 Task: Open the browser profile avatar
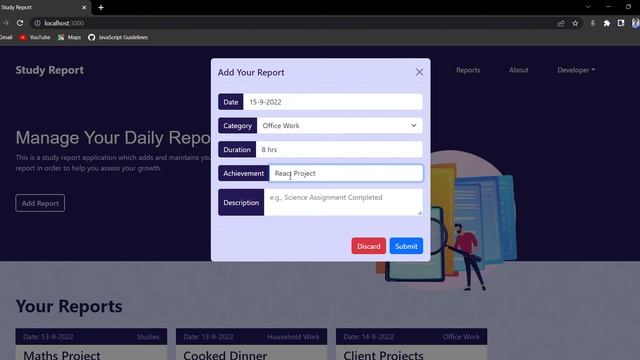635,23
